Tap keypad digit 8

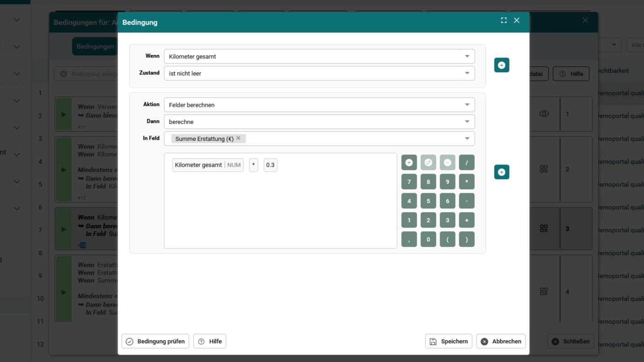(428, 181)
